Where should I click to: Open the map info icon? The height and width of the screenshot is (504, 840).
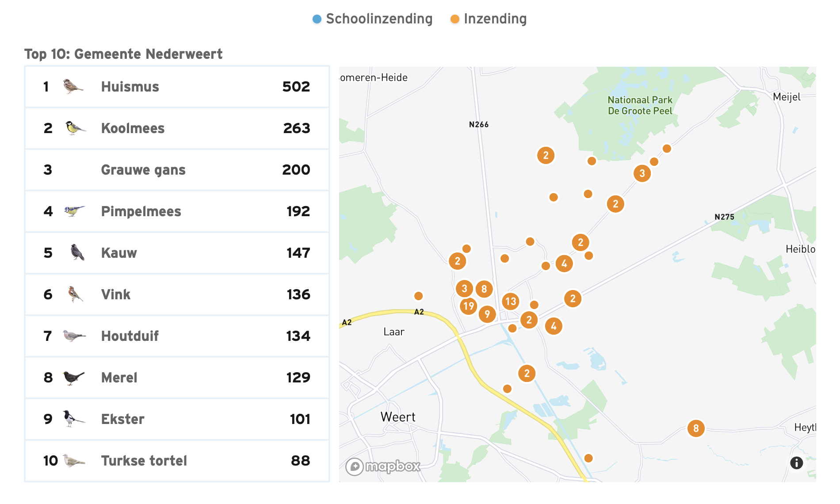point(796,463)
